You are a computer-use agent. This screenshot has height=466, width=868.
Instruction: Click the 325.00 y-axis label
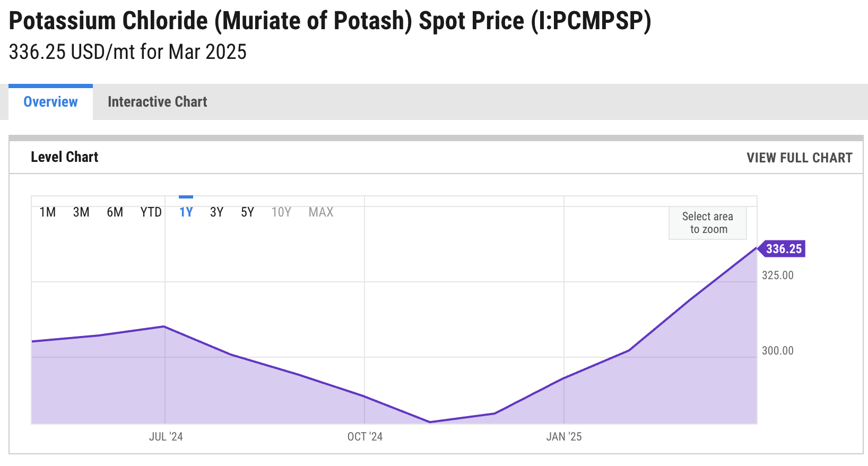(778, 275)
